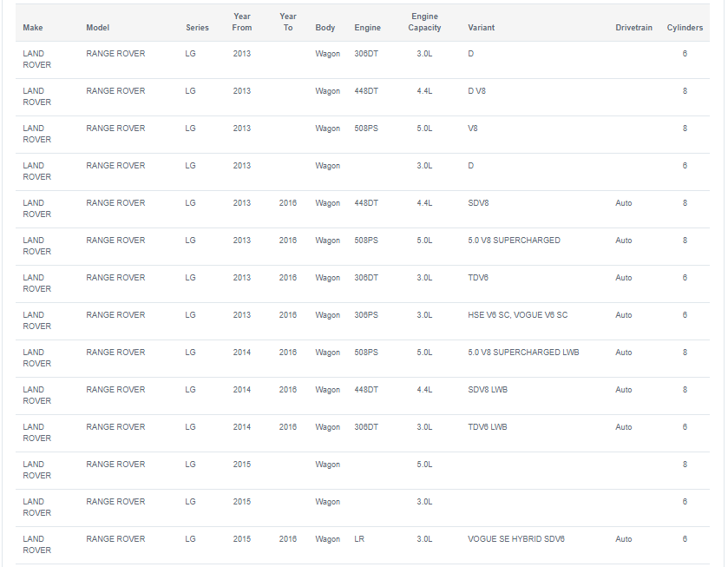The image size is (728, 567).
Task: Click the Variant column header
Action: (x=481, y=28)
